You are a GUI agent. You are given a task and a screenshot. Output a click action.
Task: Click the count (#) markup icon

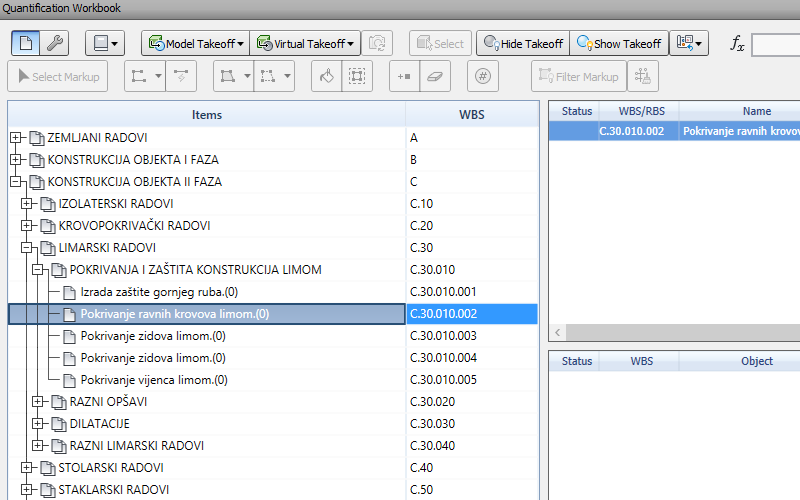[483, 76]
